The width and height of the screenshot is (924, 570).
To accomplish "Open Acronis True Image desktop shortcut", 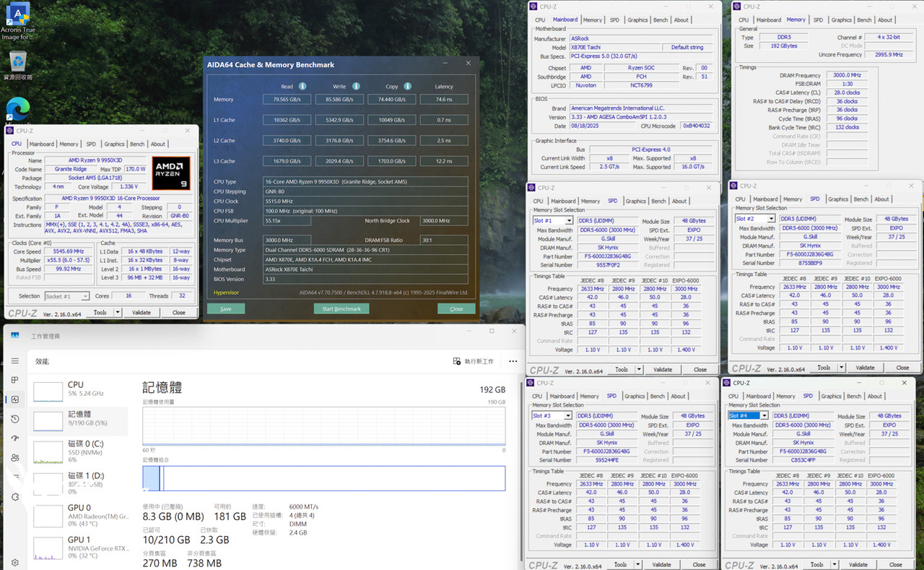I will [17, 20].
